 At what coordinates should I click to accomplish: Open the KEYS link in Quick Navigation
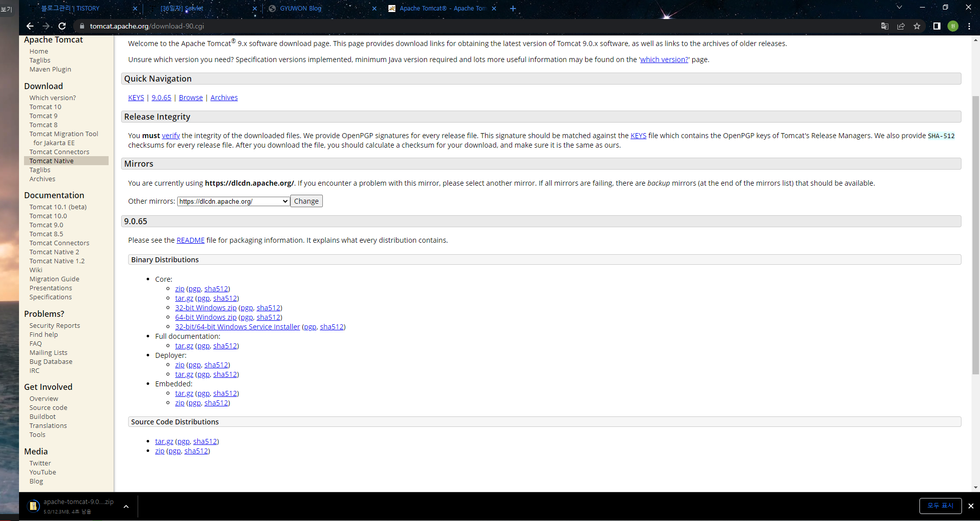click(x=136, y=98)
